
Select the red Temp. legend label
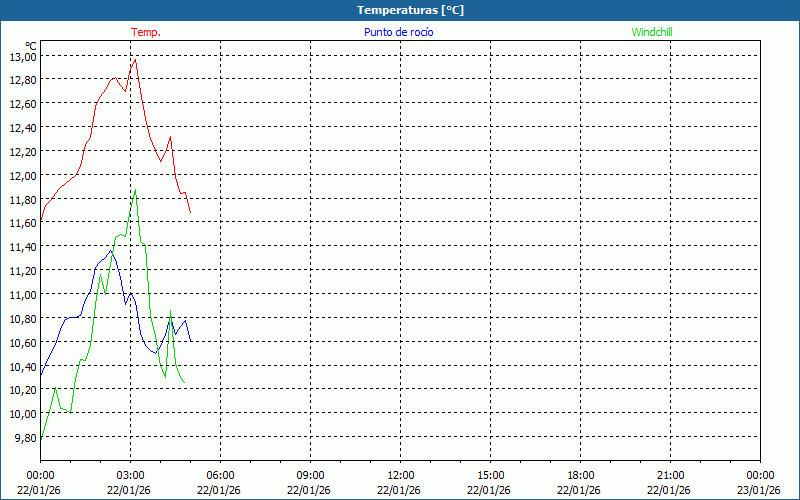(x=146, y=32)
